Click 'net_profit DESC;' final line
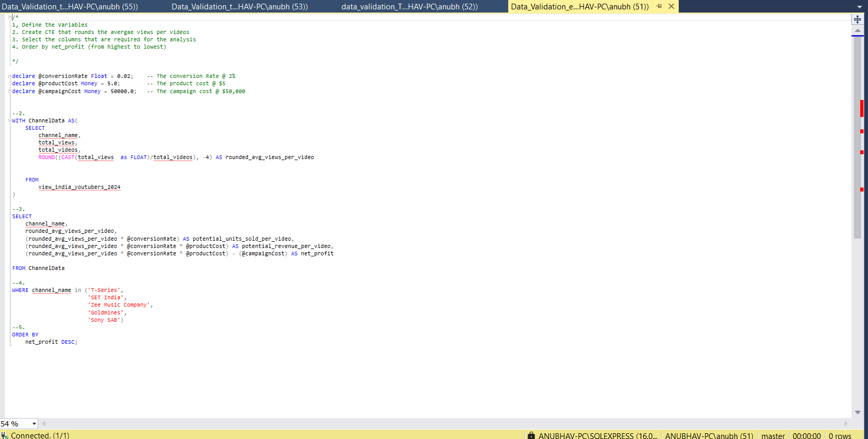 pyautogui.click(x=51, y=342)
